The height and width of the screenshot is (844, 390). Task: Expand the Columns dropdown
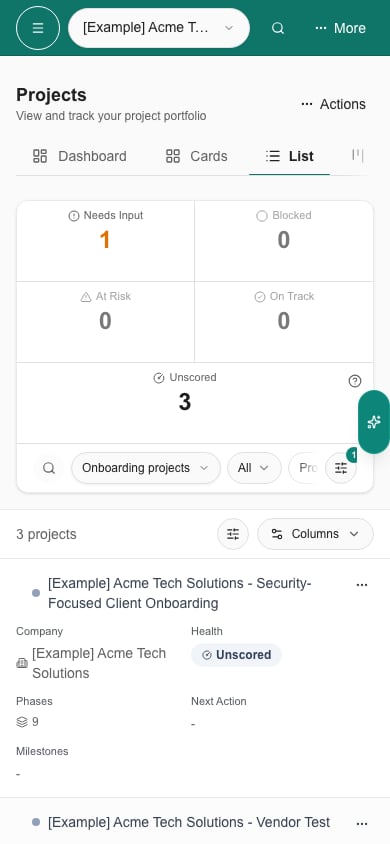point(315,534)
